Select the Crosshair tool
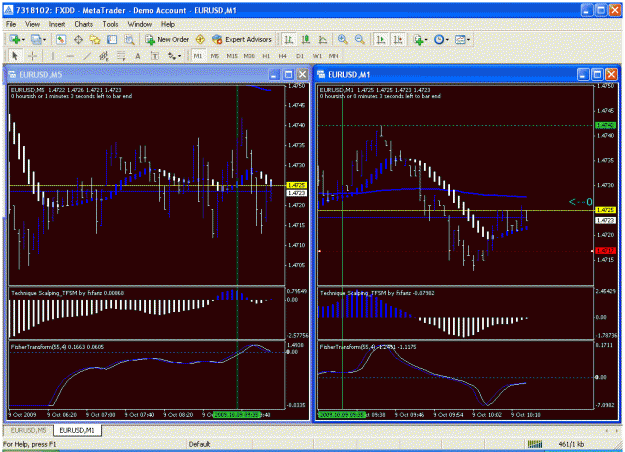625x452 pixels. pyautogui.click(x=33, y=56)
